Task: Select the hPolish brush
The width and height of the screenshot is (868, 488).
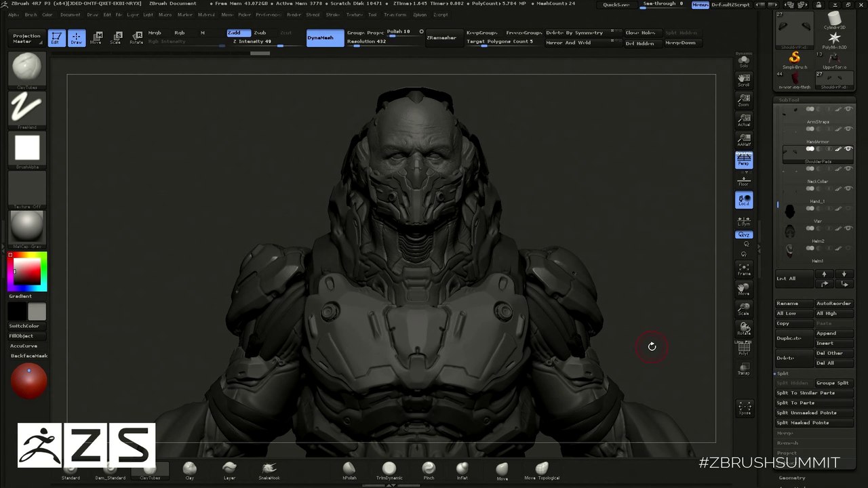Action: coord(349,471)
